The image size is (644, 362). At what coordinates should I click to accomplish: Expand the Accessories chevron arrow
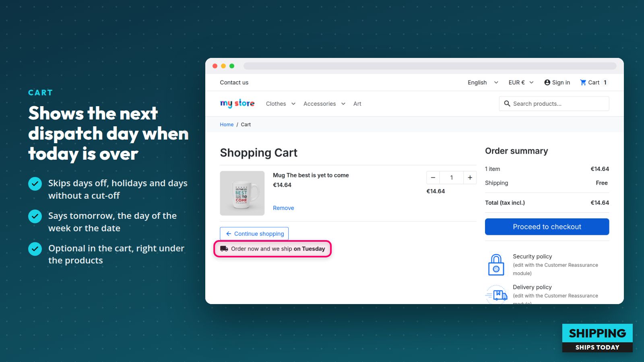click(343, 104)
